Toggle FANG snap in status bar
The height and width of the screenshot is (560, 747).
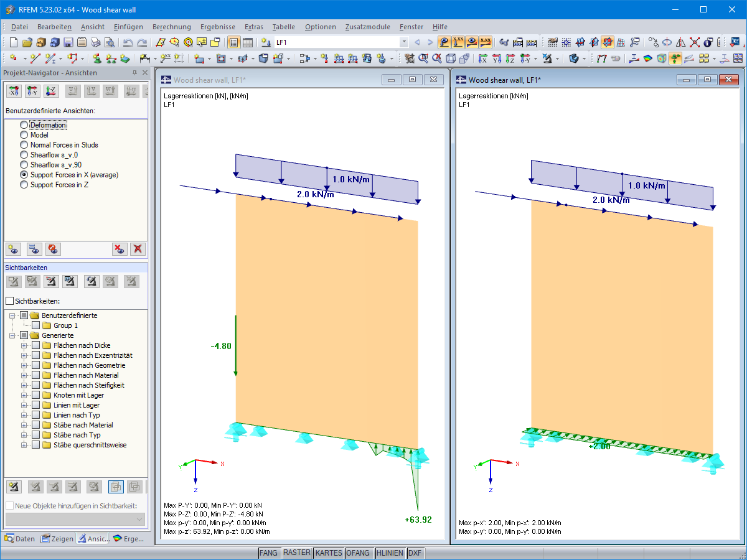point(269,553)
